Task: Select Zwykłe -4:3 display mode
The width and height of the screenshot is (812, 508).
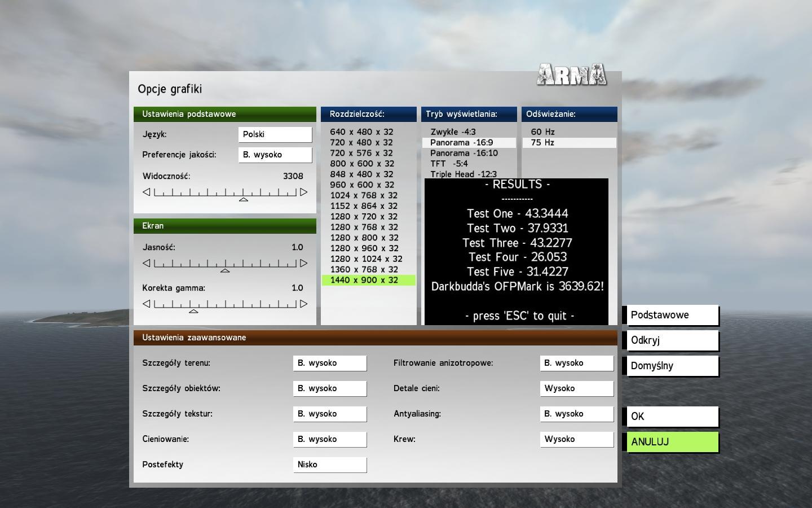Action: (x=453, y=132)
